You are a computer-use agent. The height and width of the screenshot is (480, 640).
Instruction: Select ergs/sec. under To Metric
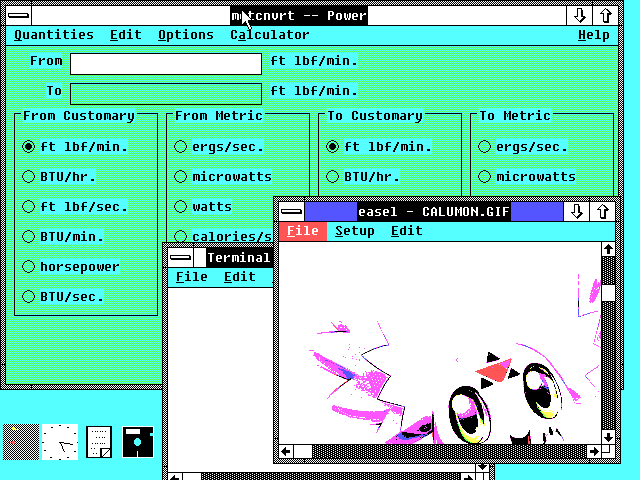pyautogui.click(x=523, y=147)
